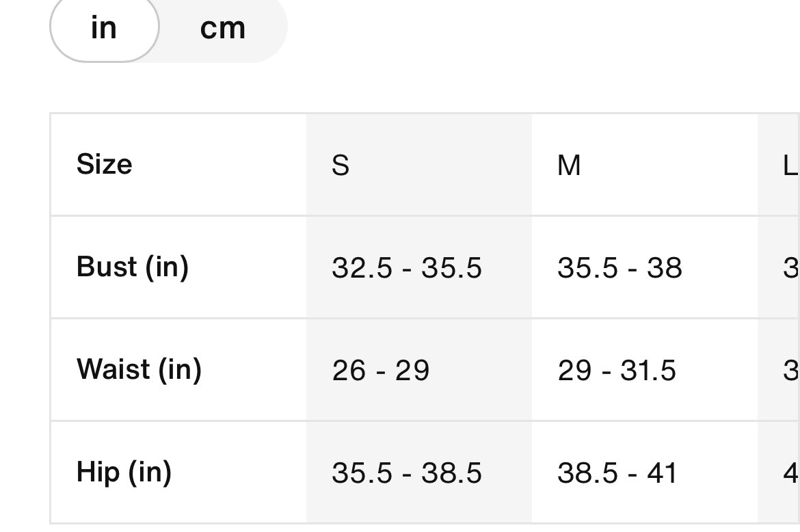Image resolution: width=800 pixels, height=532 pixels.
Task: Click the Hip (in) row label
Action: click(124, 473)
